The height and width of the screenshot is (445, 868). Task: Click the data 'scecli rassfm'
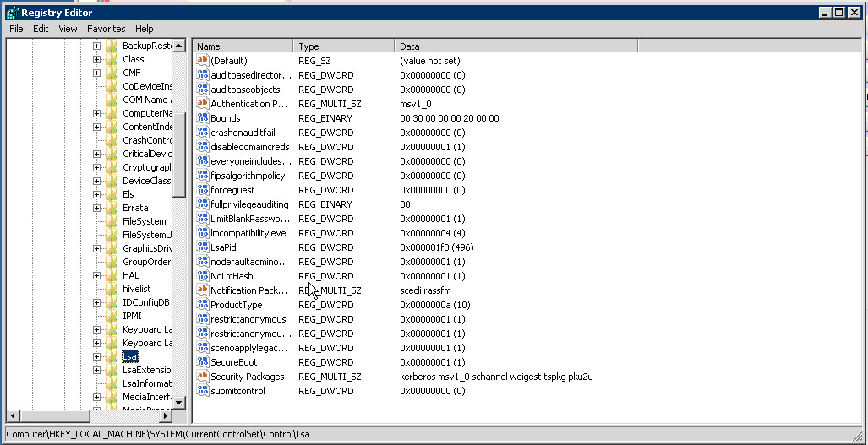click(428, 290)
